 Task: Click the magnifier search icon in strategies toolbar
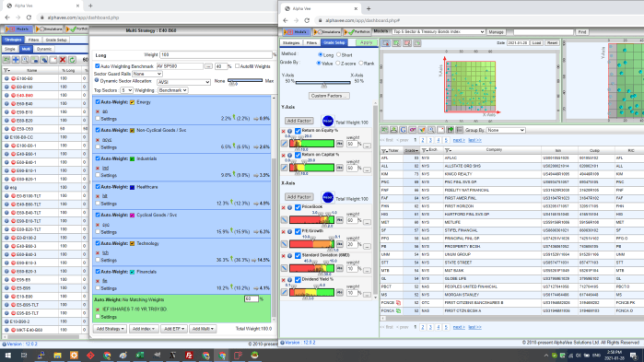(25, 60)
